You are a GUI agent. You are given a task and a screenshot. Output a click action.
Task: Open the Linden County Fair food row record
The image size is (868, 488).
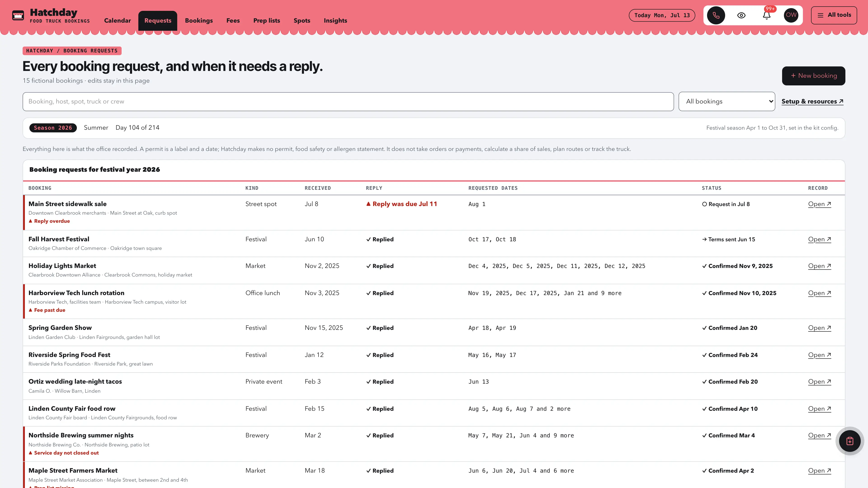click(x=819, y=409)
